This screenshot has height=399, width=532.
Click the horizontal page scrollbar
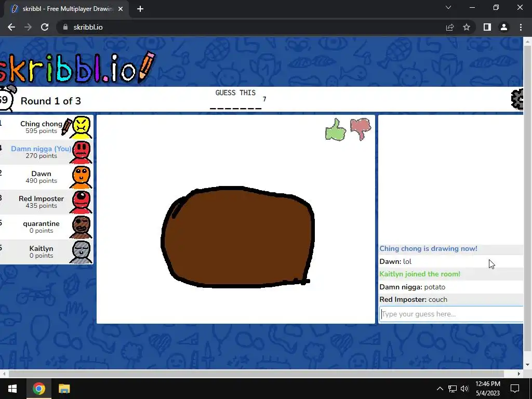coord(256,374)
